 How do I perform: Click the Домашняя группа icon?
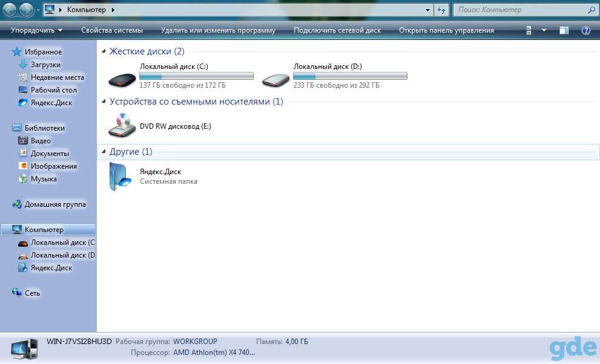(17, 204)
